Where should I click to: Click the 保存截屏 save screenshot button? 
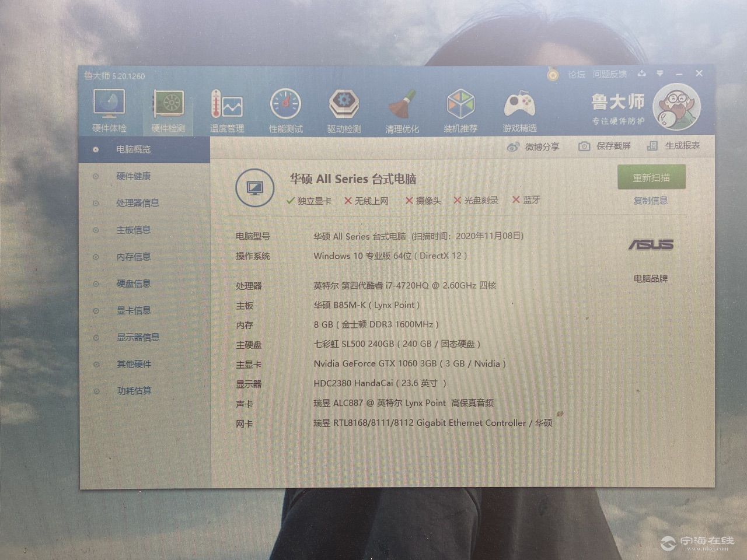point(604,146)
